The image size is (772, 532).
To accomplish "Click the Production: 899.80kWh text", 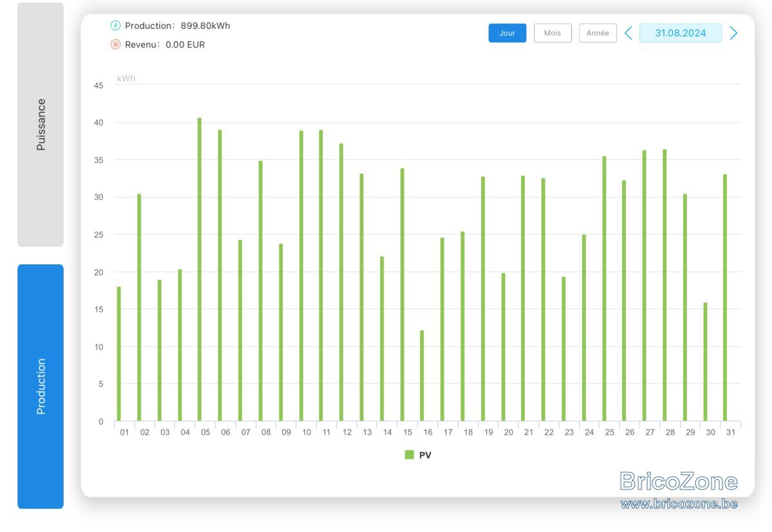I will 178,26.
